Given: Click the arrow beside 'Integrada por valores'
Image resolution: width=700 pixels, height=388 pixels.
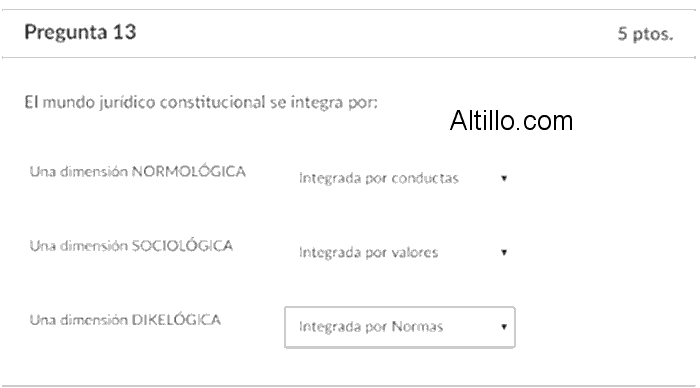Looking at the screenshot, I should [x=504, y=253].
